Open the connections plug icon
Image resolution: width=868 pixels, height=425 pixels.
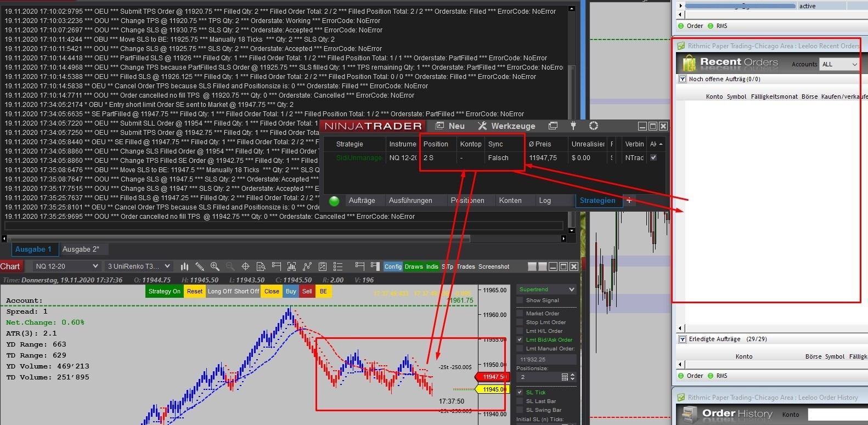[x=573, y=126]
